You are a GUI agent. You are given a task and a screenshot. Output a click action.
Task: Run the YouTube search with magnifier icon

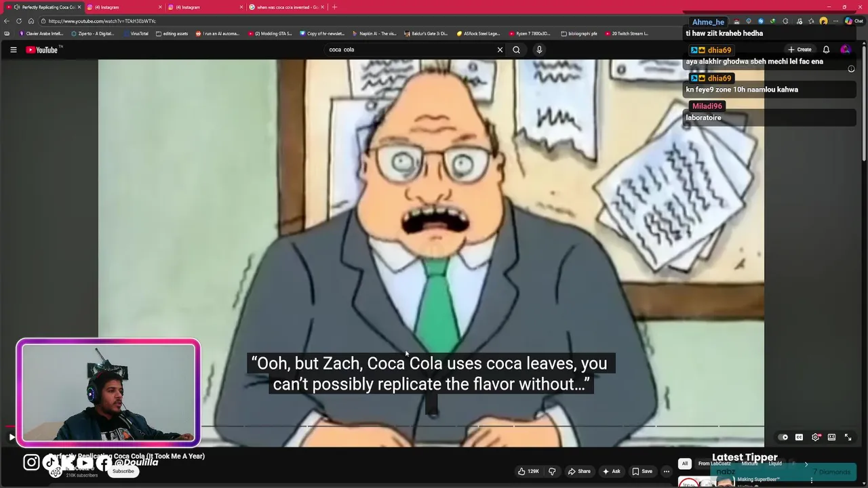point(516,49)
